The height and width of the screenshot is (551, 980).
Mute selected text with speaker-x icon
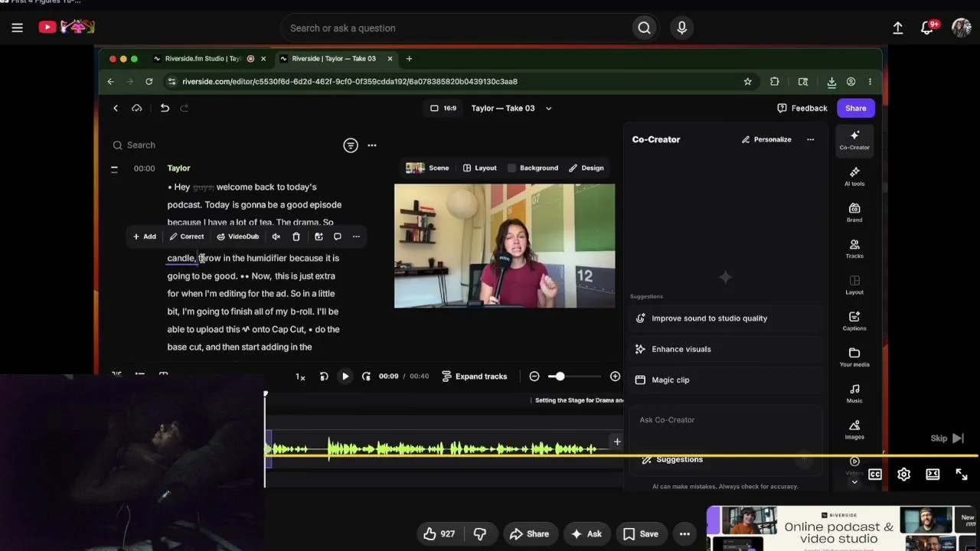click(276, 236)
